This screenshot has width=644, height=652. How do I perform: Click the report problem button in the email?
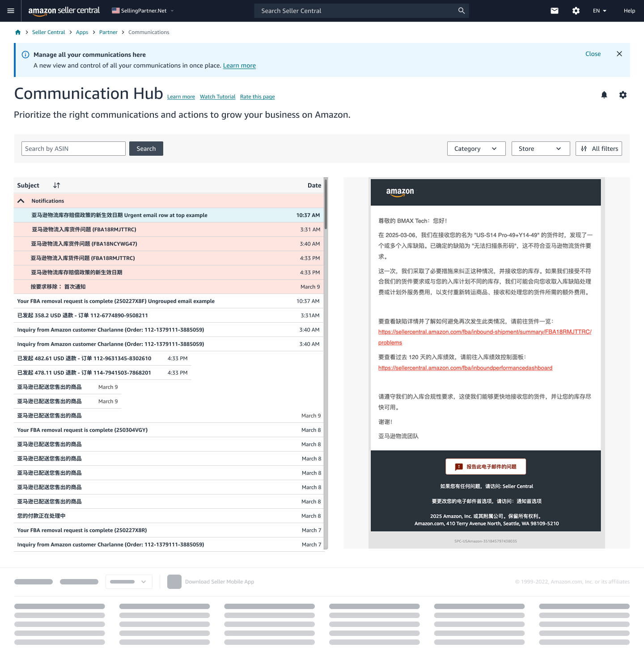(486, 466)
